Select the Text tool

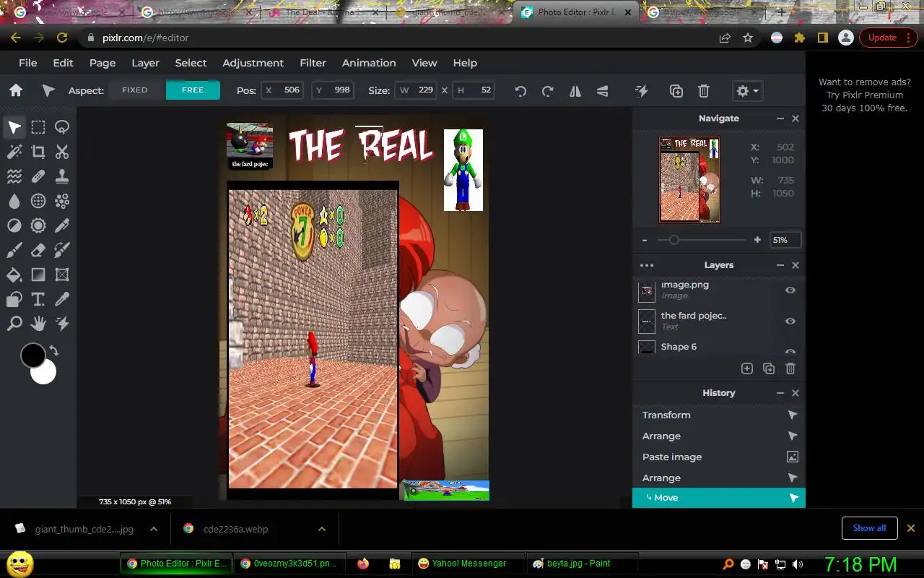click(38, 299)
